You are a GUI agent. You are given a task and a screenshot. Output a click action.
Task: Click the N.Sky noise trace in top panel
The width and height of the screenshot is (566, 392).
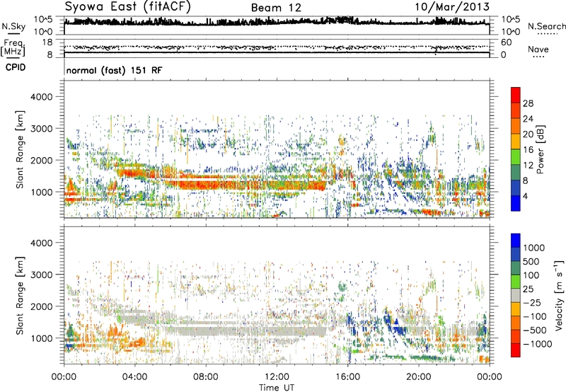277,22
